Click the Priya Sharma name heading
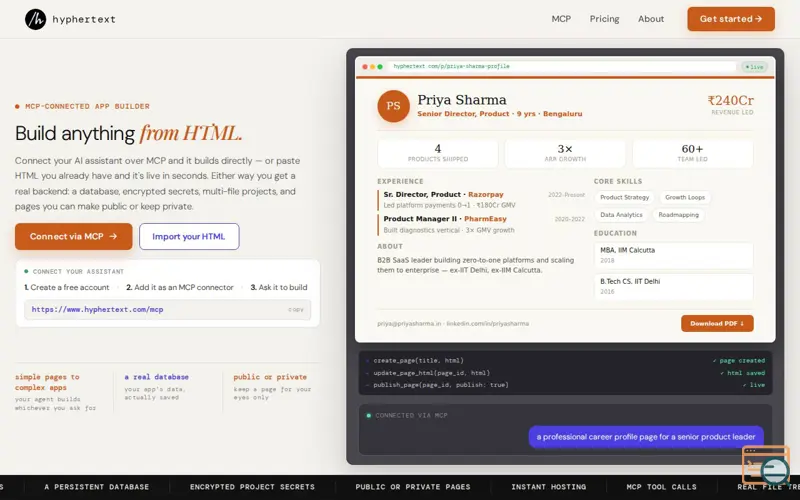The width and height of the screenshot is (800, 500). [x=462, y=99]
